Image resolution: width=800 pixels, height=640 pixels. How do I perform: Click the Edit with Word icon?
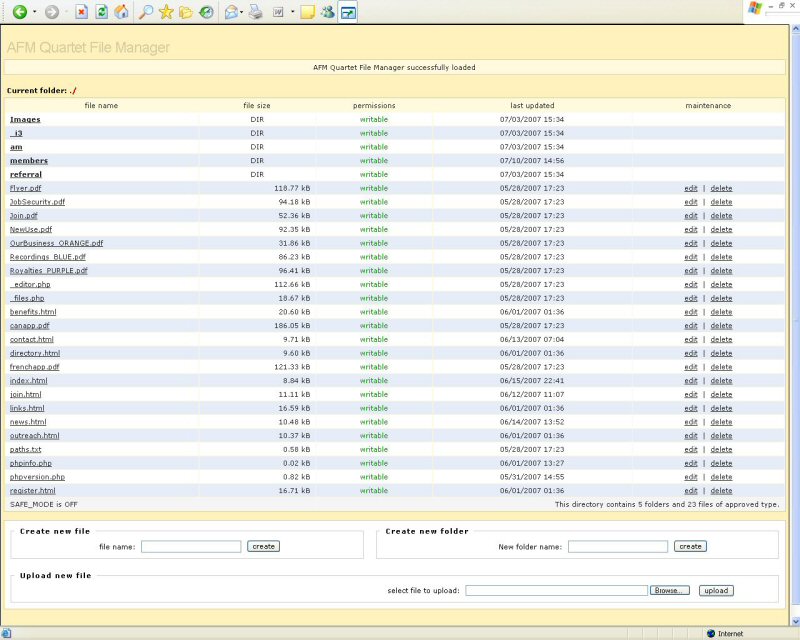click(x=278, y=12)
